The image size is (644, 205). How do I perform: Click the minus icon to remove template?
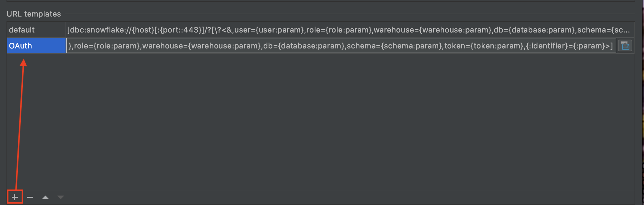coord(30,197)
